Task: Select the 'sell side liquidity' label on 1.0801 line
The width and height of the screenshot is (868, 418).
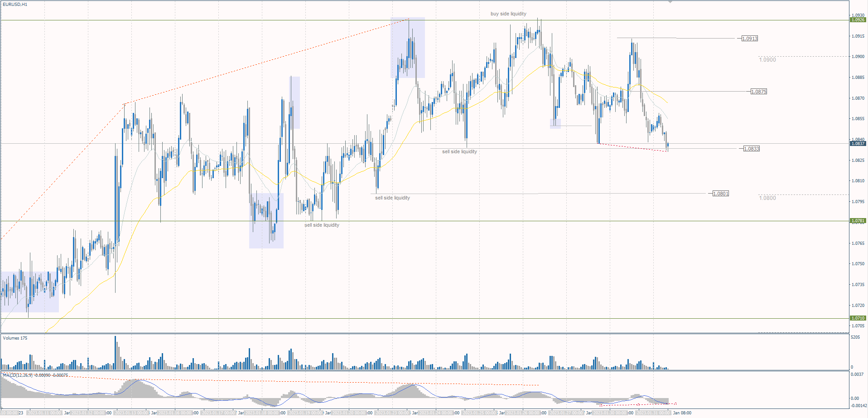Action: tap(392, 198)
